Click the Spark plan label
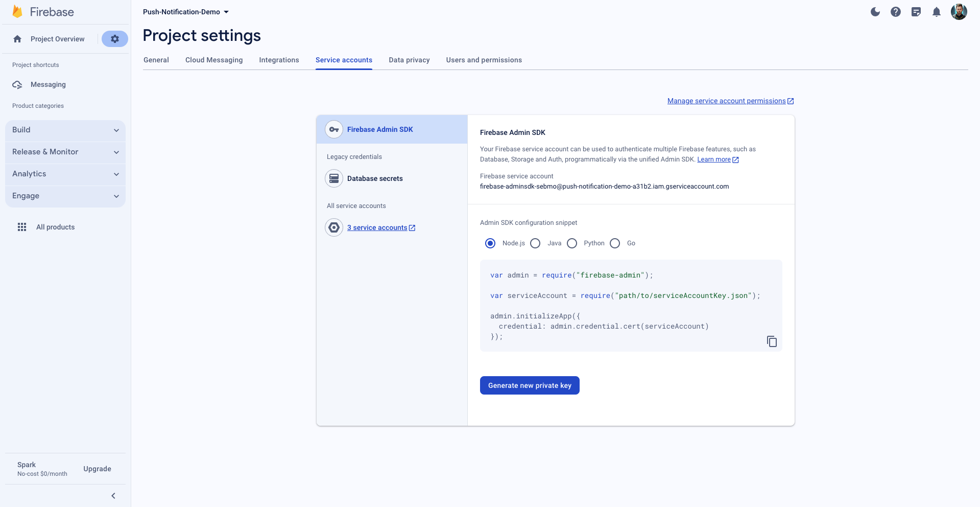The height and width of the screenshot is (507, 980). tap(27, 465)
